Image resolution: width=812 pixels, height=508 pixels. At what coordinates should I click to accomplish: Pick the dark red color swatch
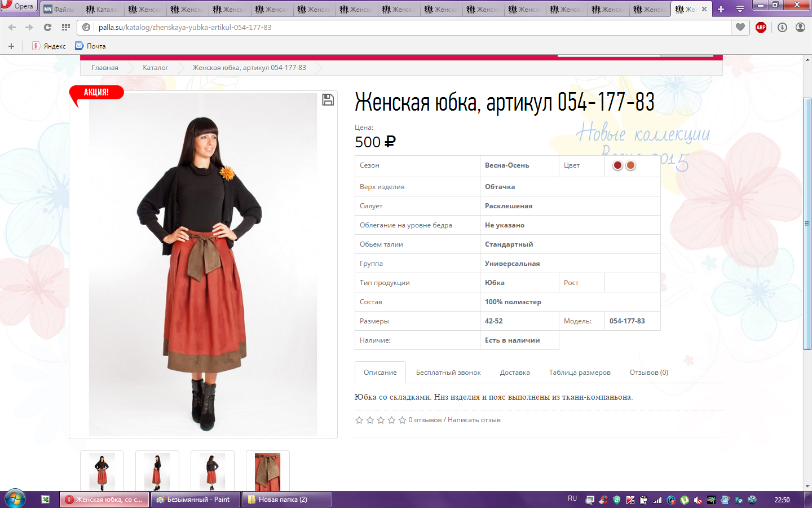(x=617, y=165)
